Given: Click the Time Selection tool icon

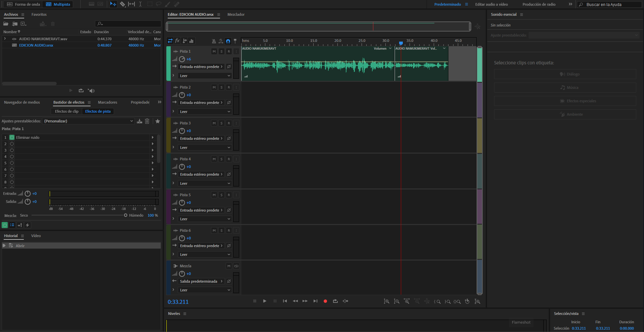Looking at the screenshot, I should click(140, 4).
